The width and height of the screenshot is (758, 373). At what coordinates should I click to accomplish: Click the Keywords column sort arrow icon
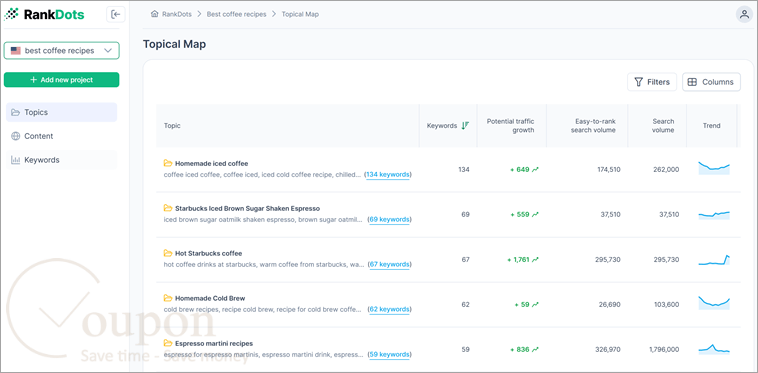pos(465,126)
